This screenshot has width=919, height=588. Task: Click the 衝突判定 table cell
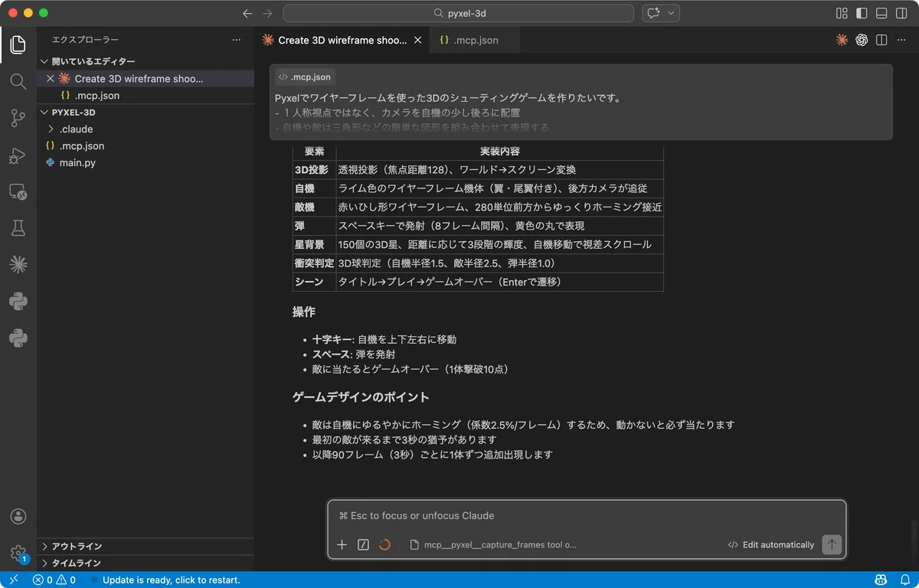point(314,263)
